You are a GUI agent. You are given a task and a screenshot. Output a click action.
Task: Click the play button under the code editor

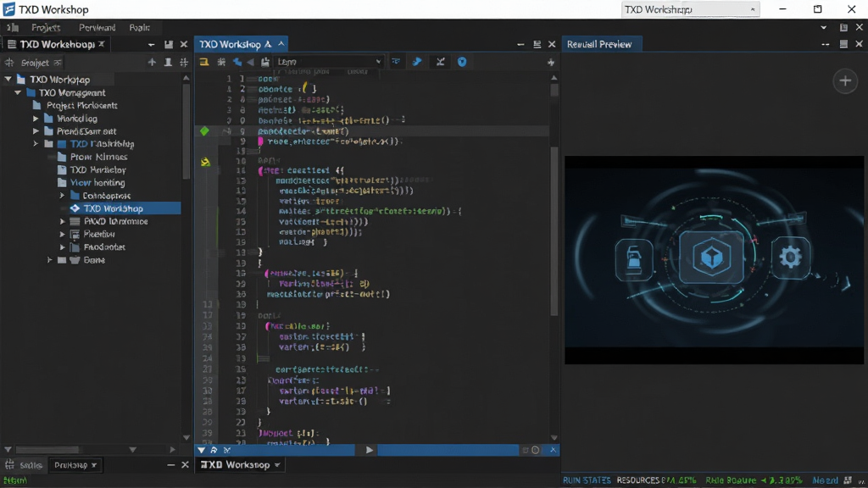pos(370,451)
